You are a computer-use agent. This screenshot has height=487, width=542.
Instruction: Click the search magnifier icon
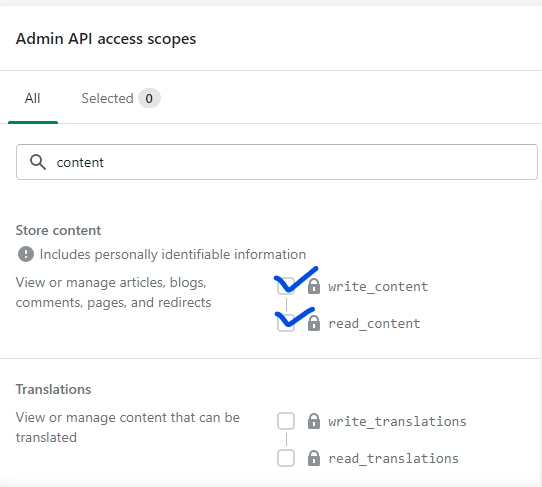[x=38, y=162]
